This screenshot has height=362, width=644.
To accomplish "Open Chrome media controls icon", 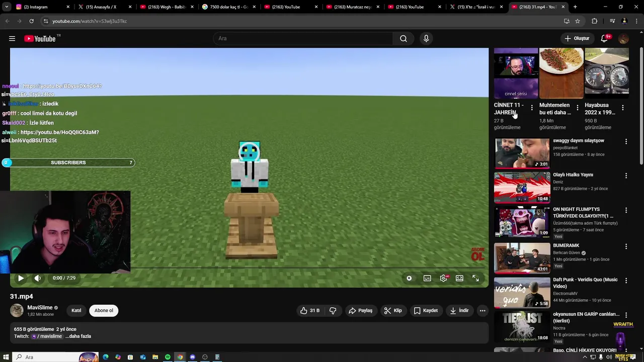I will pos(612,21).
